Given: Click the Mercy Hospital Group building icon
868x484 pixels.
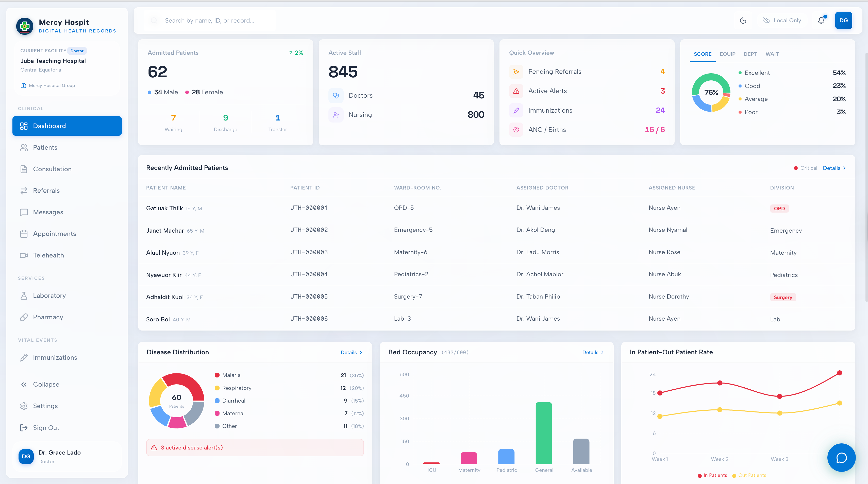Looking at the screenshot, I should click(23, 85).
